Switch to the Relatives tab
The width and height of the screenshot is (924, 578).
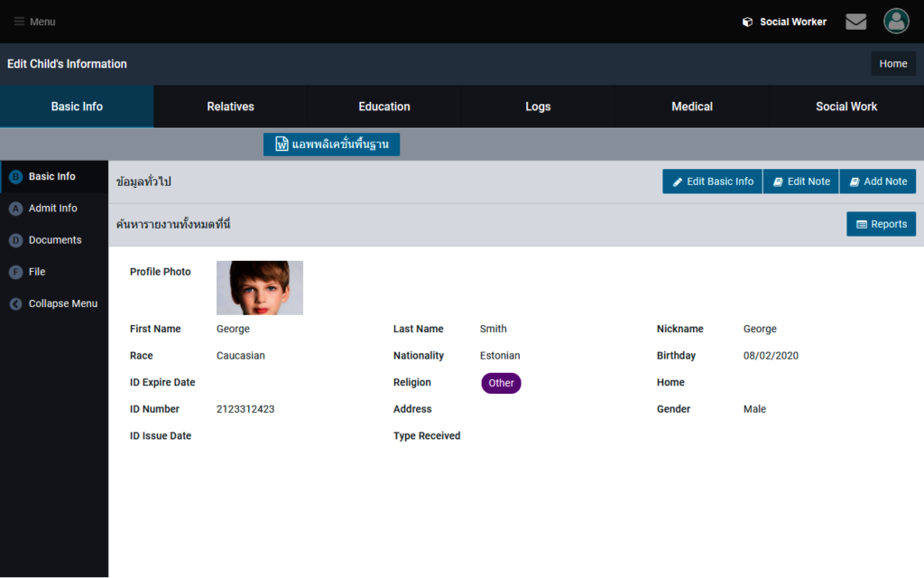pyautogui.click(x=230, y=107)
